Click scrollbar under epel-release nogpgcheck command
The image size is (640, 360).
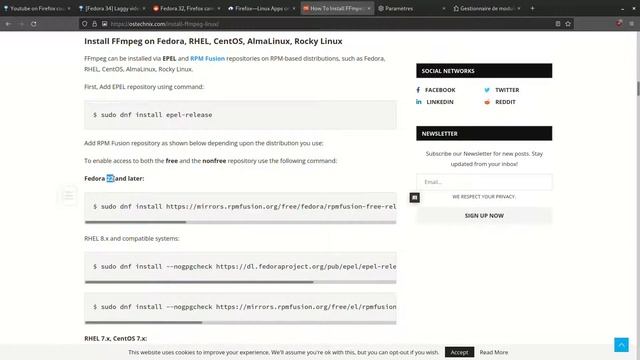point(199,282)
